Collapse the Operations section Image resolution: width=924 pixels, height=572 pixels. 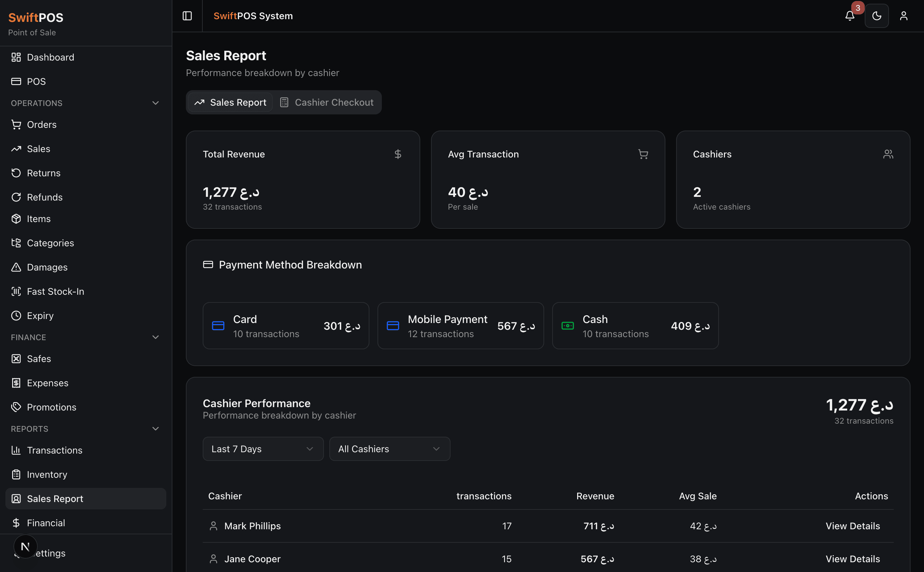[155, 103]
